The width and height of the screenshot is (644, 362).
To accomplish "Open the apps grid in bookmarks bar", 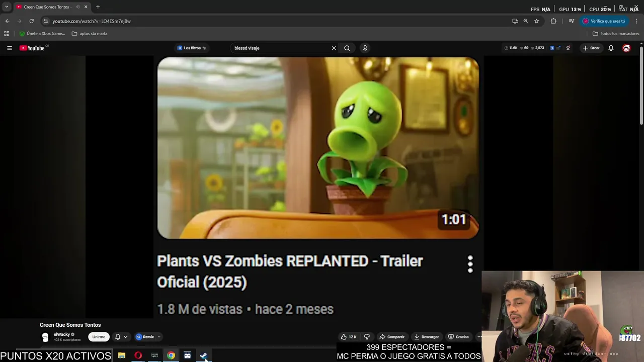I will pos(7,34).
